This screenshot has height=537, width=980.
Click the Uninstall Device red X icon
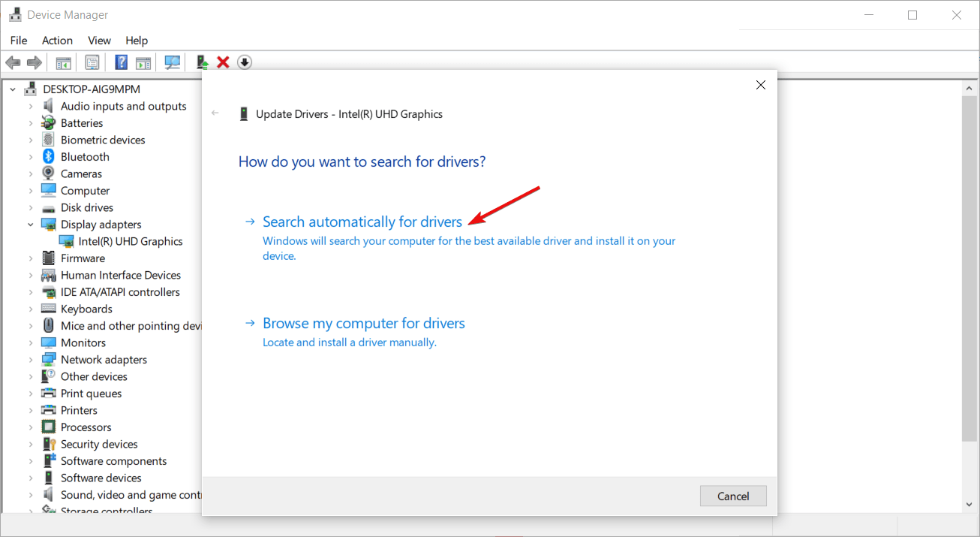pyautogui.click(x=223, y=62)
